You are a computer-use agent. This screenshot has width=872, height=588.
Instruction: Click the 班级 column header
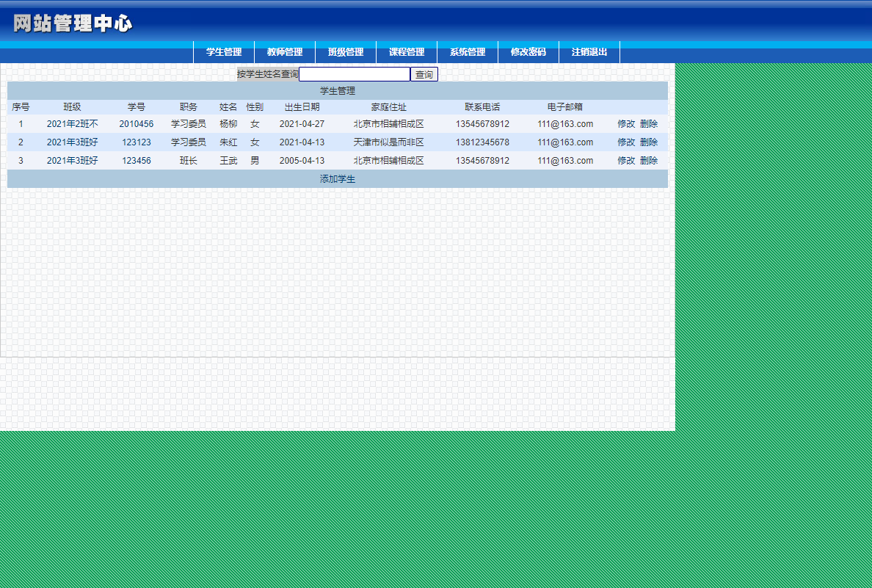tap(72, 106)
